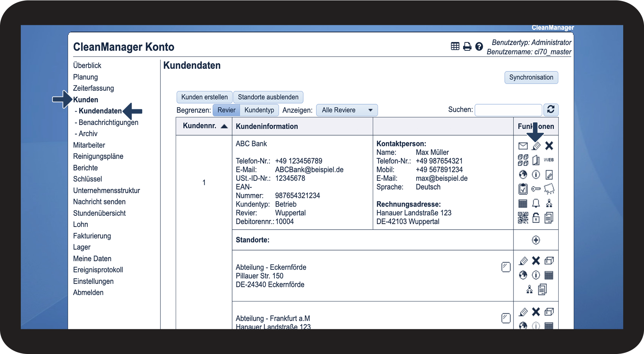Open the QR code icon for ABC Bank
The width and height of the screenshot is (644, 354).
[x=523, y=218]
